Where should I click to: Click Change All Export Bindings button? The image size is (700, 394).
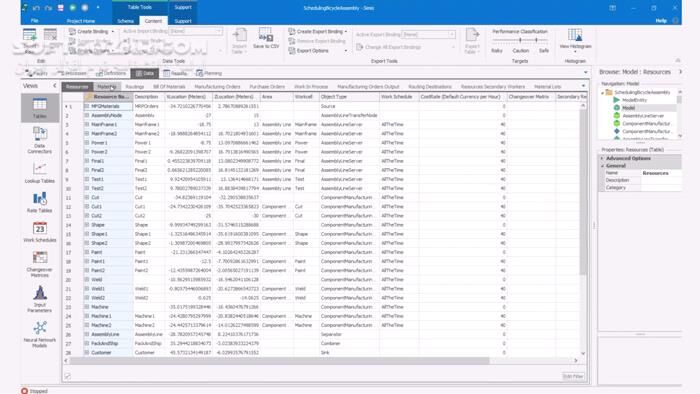click(x=389, y=47)
